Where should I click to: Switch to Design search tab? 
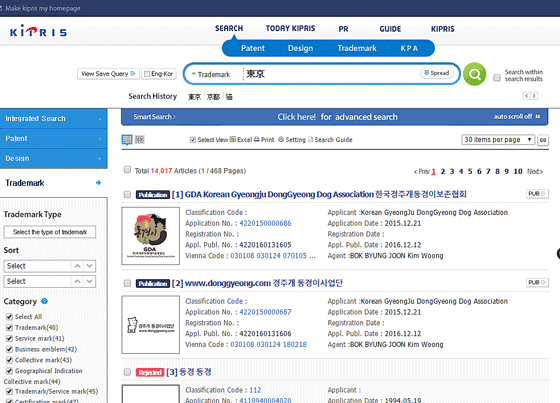300,48
